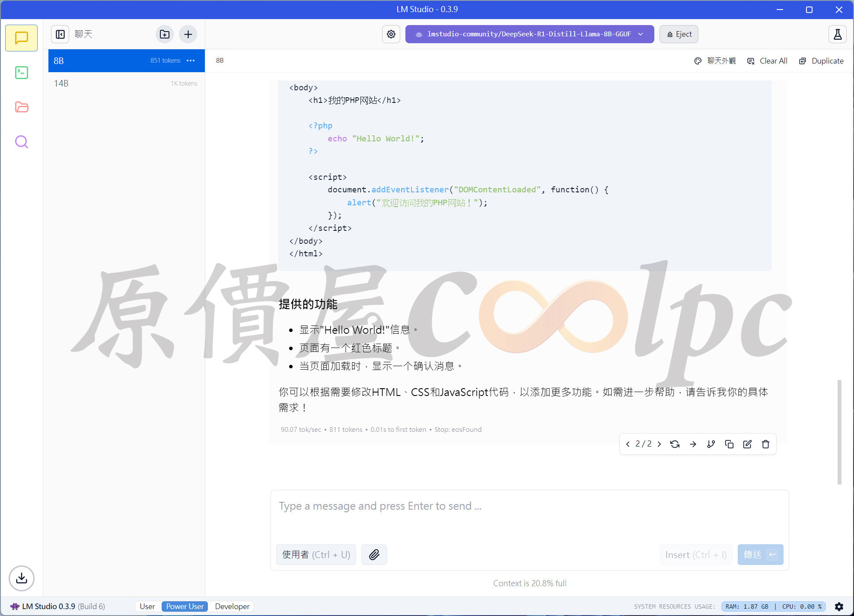Image resolution: width=854 pixels, height=616 pixels.
Task: Open the 8B chat options menu
Action: [191, 61]
